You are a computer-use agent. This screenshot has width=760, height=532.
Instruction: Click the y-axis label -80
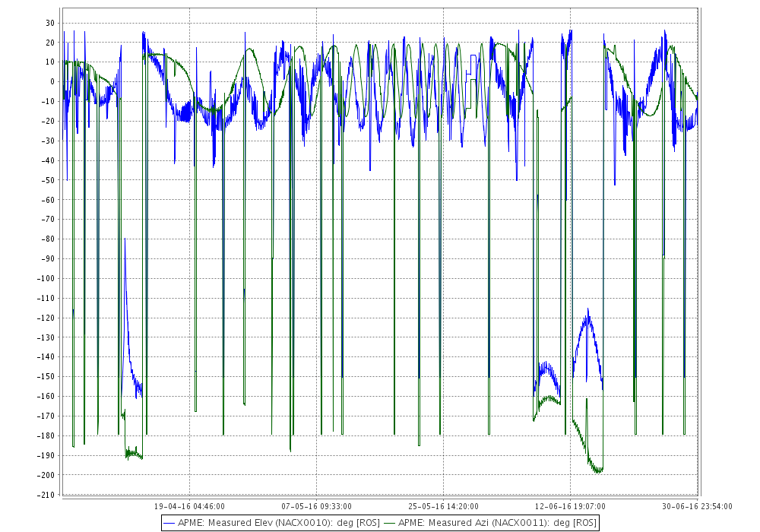[x=48, y=239]
